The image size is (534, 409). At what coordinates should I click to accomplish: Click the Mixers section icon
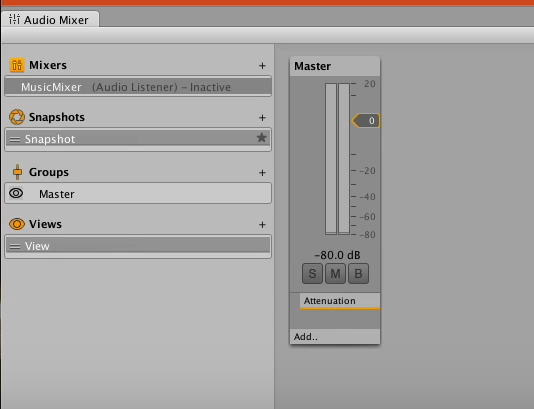click(17, 65)
